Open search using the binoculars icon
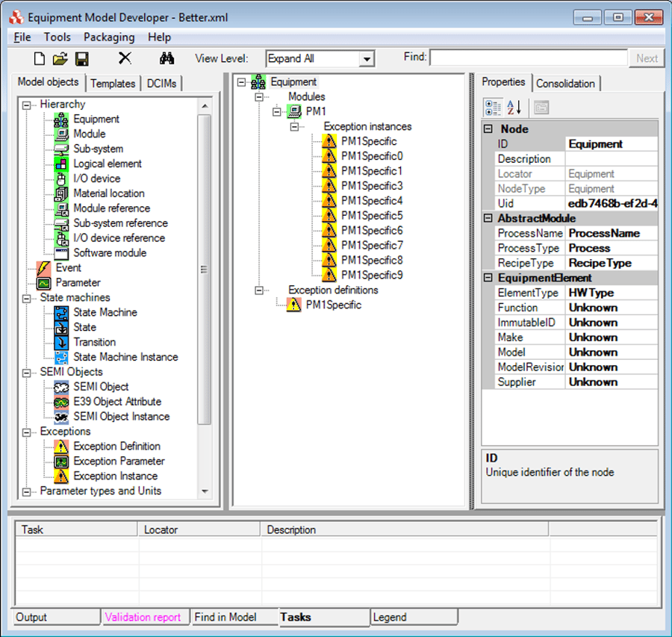Screen dimensions: 672x637 [x=167, y=58]
